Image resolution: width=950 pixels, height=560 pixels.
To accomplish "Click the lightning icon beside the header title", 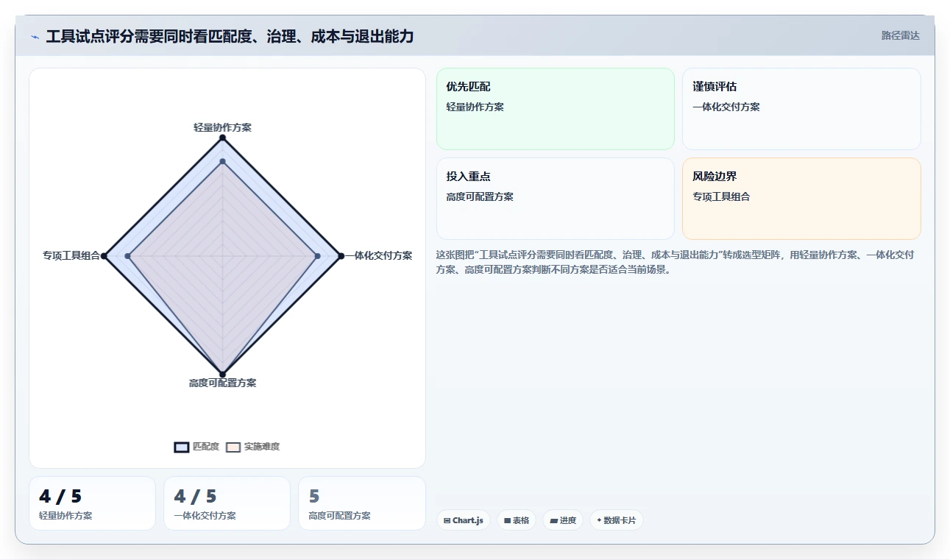I will [x=35, y=36].
